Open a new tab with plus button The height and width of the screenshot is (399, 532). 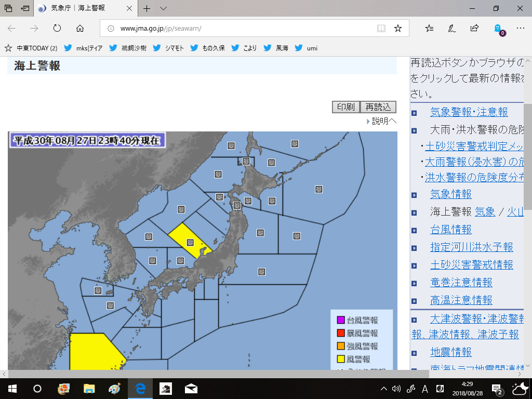[147, 8]
